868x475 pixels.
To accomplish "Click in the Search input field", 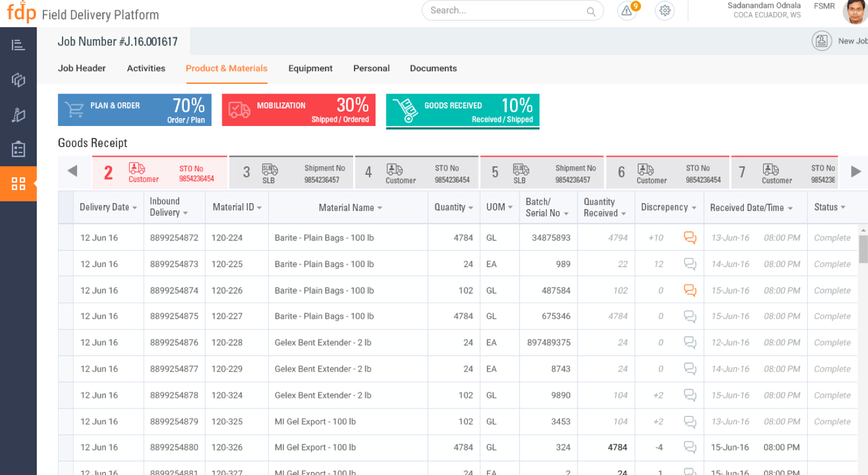I will (506, 10).
